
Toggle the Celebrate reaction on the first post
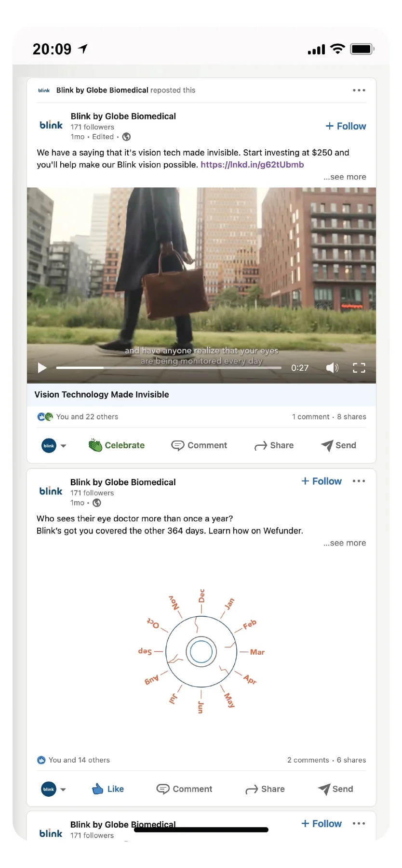[x=117, y=445]
